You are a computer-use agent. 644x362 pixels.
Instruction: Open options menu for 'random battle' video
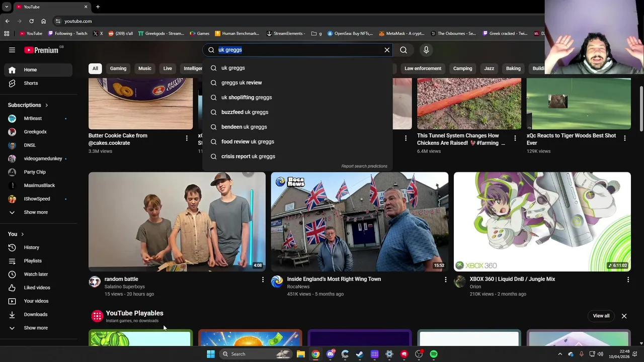click(x=263, y=280)
